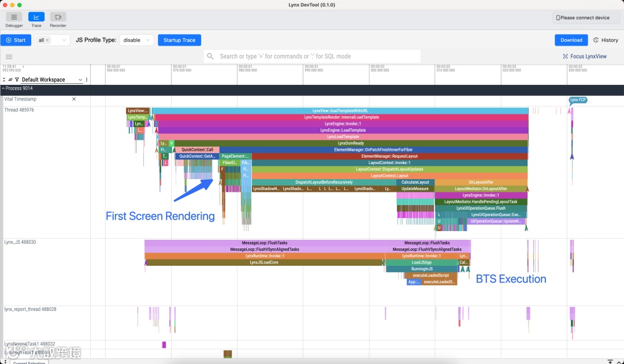Click the 00:00:02 000 000 000 time ruler mark
Image resolution: width=624 pixels, height=364 pixels.
click(x=379, y=68)
